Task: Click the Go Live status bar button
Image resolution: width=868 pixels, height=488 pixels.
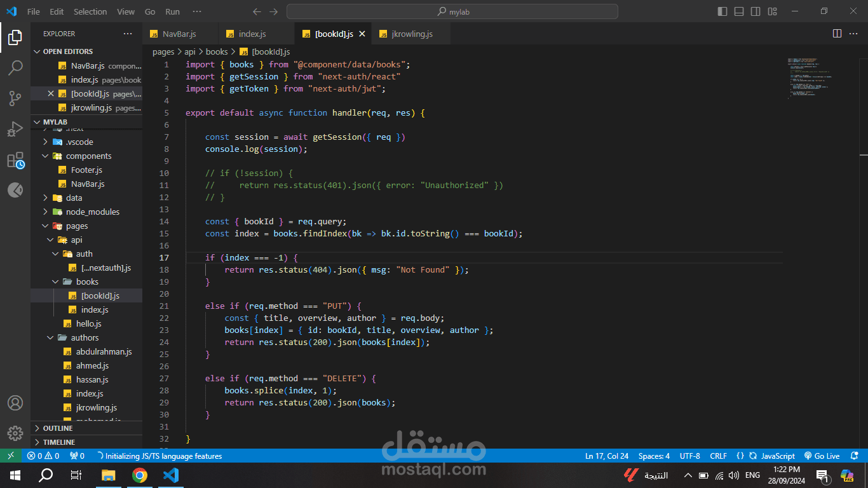Action: click(822, 456)
